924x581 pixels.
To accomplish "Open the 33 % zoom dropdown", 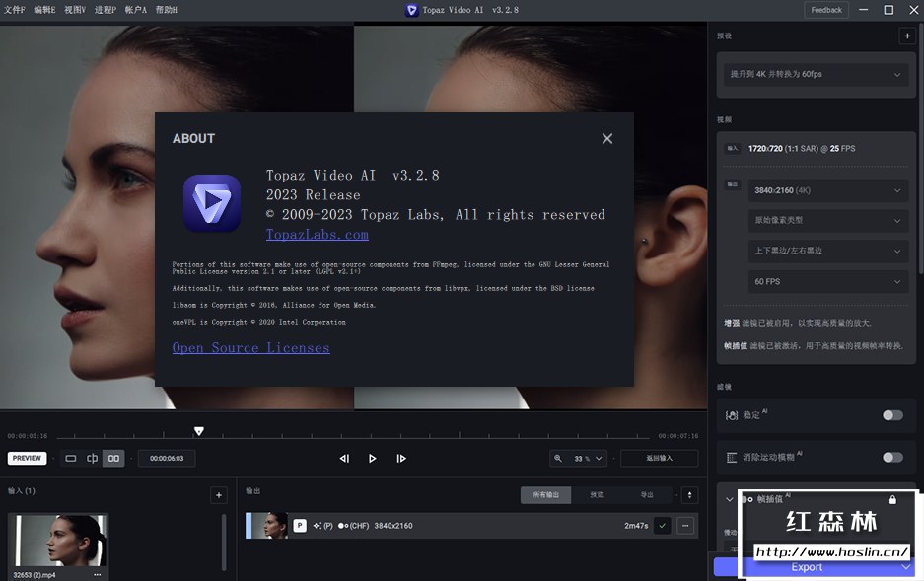I will (588, 458).
